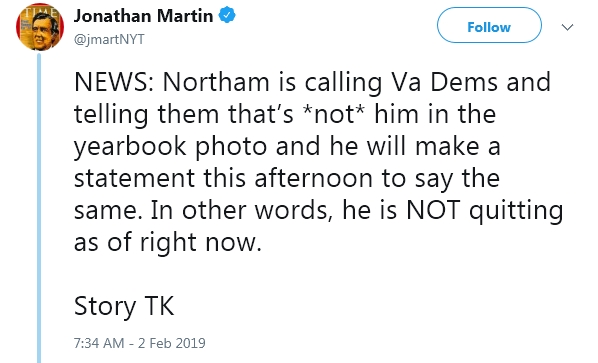
Task: Open Jonathan Martin's profile avatar picture
Action: [40, 27]
